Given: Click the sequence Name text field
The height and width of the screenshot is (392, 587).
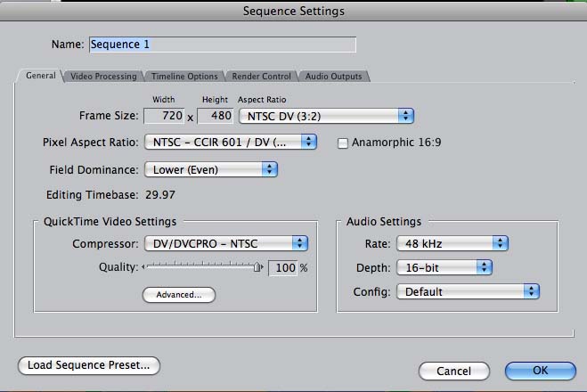Looking at the screenshot, I should (x=222, y=44).
